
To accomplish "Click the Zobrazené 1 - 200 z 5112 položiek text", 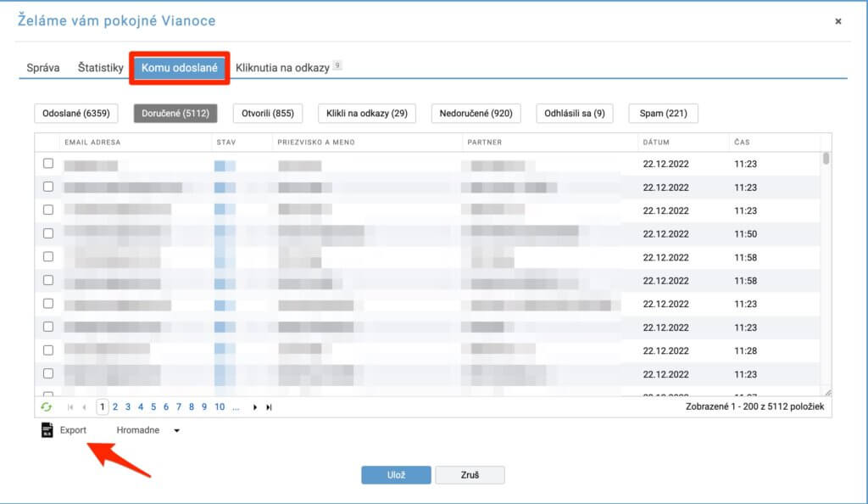I will (x=754, y=406).
